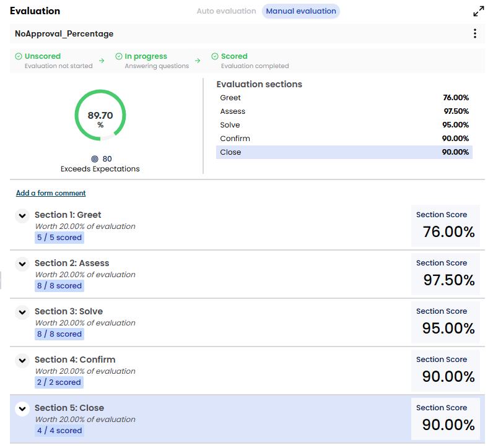This screenshot has height=448, width=493.
Task: Click the Add a form comment link
Action: tap(51, 193)
